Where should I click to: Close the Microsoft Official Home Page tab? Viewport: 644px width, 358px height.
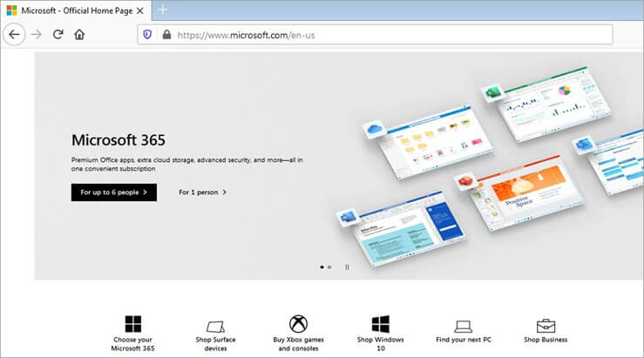(x=139, y=10)
